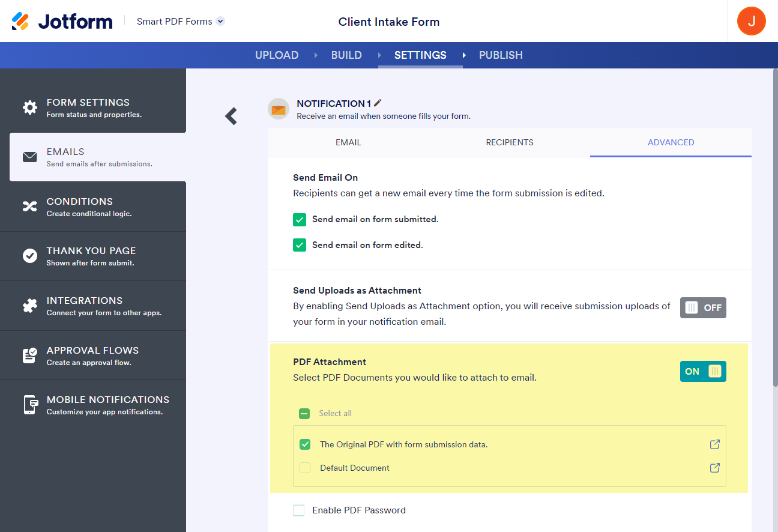Check the Default Document checkbox

pos(305,468)
